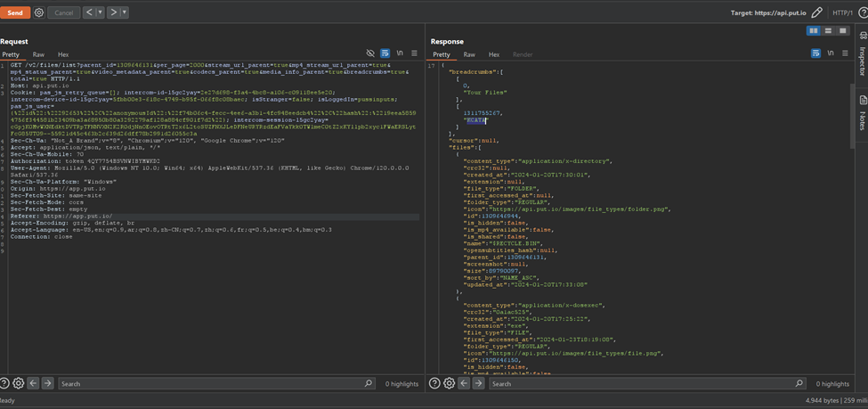Switch Request view to Raw tab
This screenshot has width=868, height=409.
[x=38, y=54]
